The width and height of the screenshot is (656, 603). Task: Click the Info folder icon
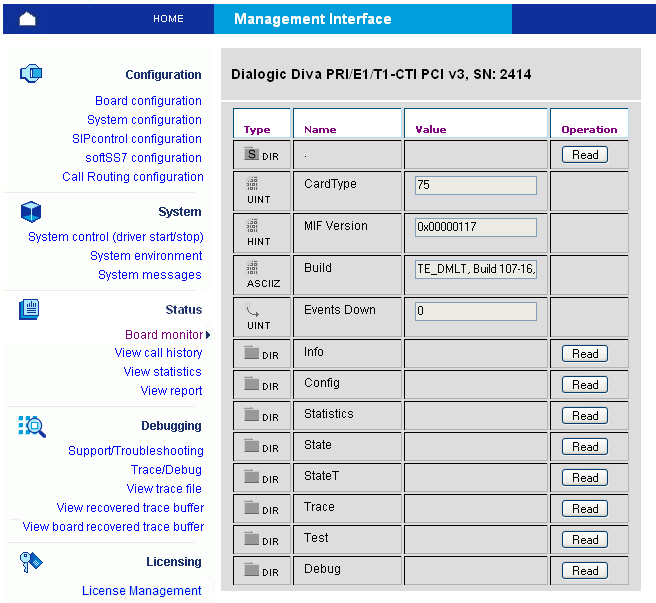point(251,353)
